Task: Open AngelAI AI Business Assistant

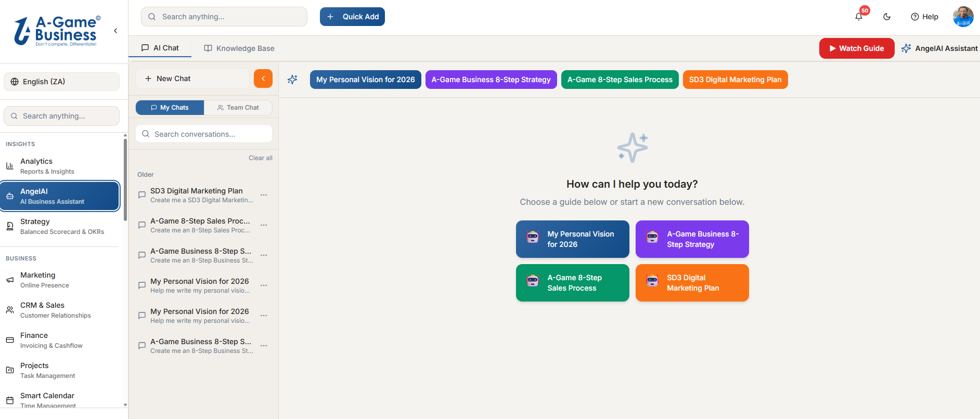Action: [x=60, y=196]
